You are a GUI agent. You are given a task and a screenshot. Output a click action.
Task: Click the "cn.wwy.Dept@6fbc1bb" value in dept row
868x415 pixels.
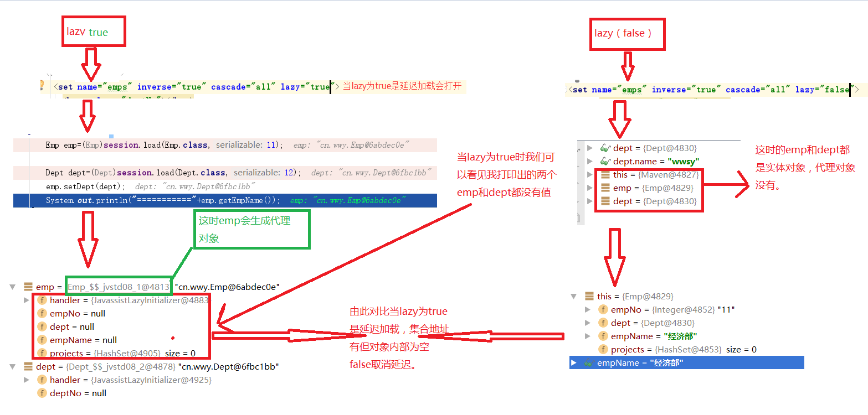(228, 366)
